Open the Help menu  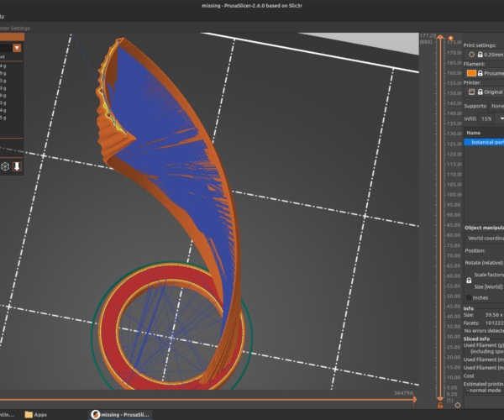2,17
